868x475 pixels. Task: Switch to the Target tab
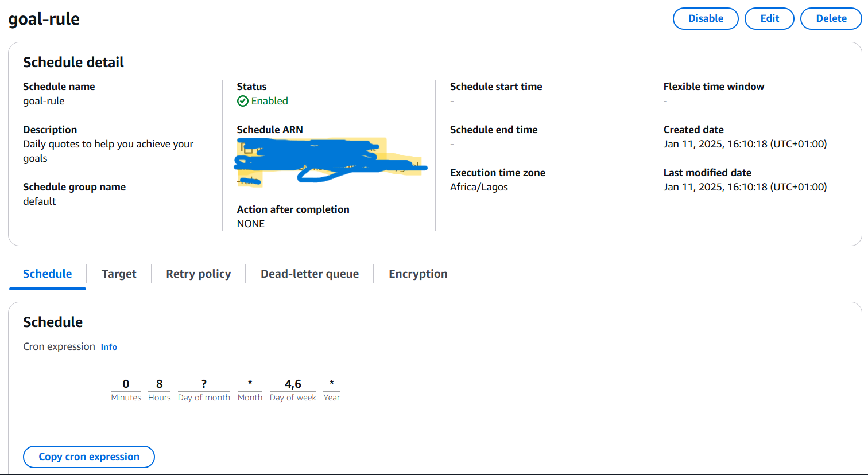coord(119,274)
